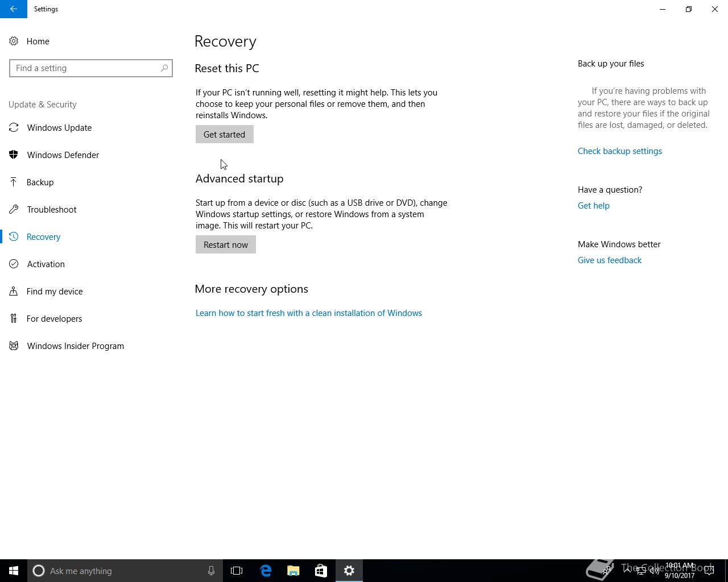Open the Home settings page

click(91, 41)
